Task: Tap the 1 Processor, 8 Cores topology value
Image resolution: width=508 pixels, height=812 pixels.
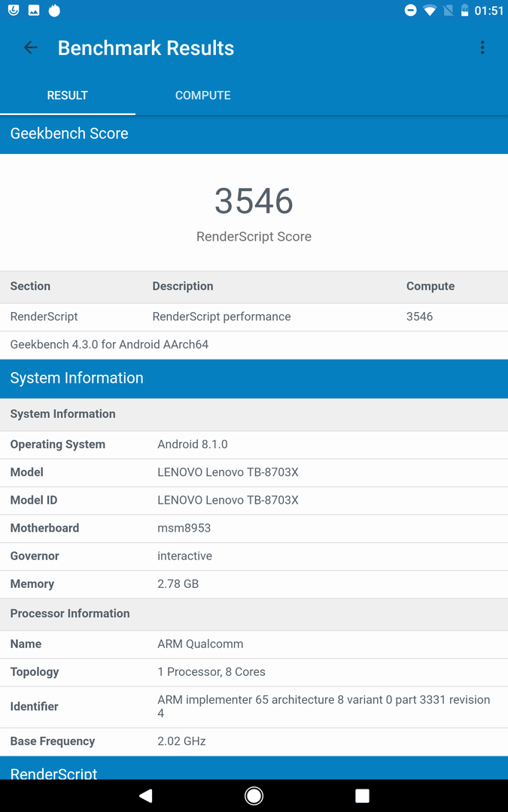Action: 211,672
